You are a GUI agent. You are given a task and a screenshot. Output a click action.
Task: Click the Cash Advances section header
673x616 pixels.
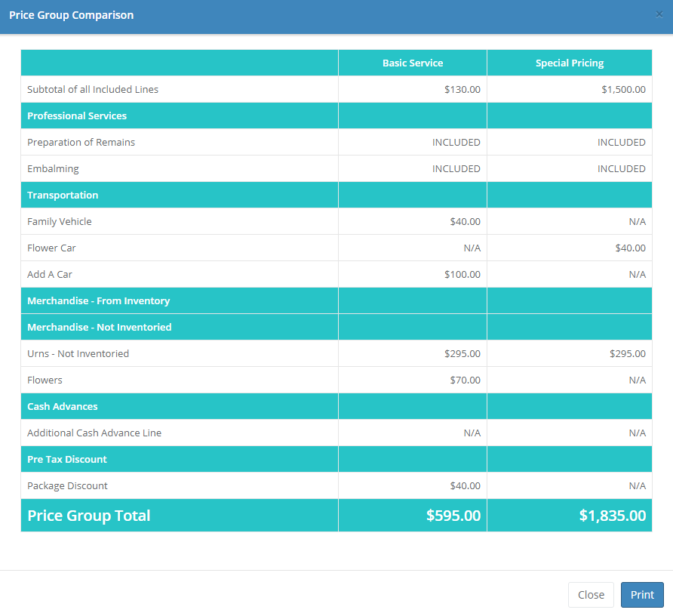point(63,407)
